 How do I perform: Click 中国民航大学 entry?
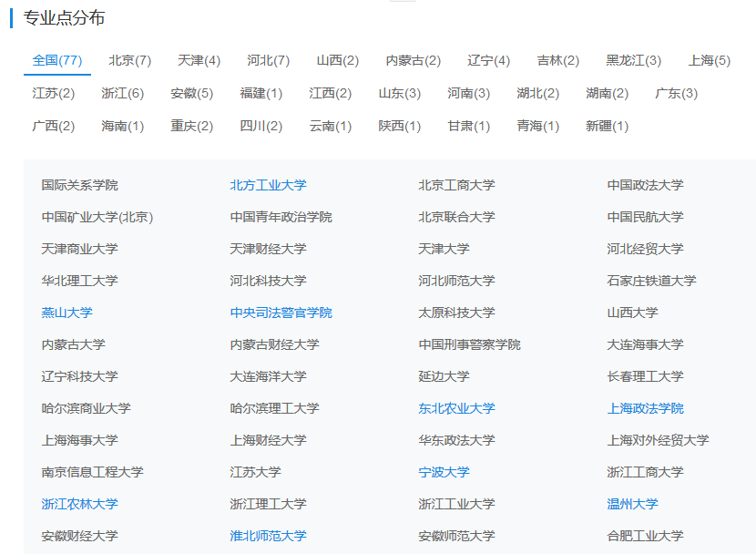tap(645, 217)
